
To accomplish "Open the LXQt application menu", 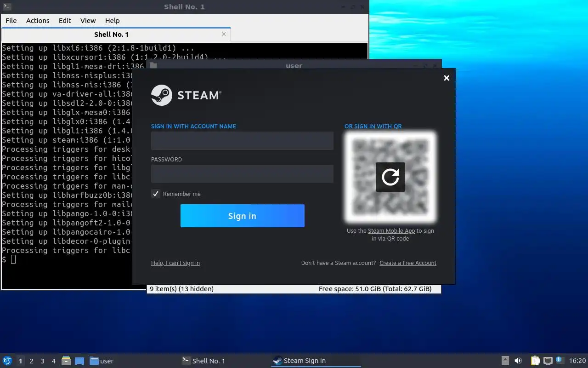I will pos(7,361).
